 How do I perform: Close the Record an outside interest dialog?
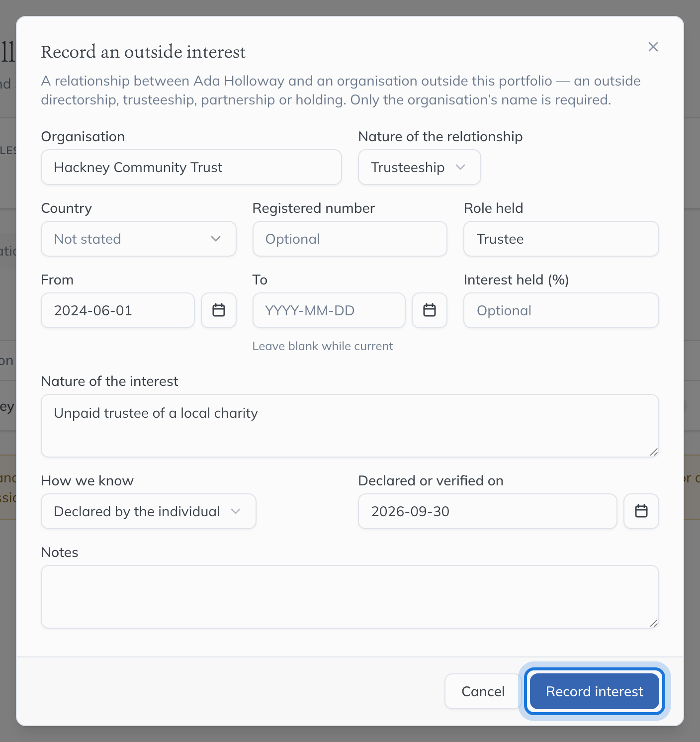click(653, 47)
